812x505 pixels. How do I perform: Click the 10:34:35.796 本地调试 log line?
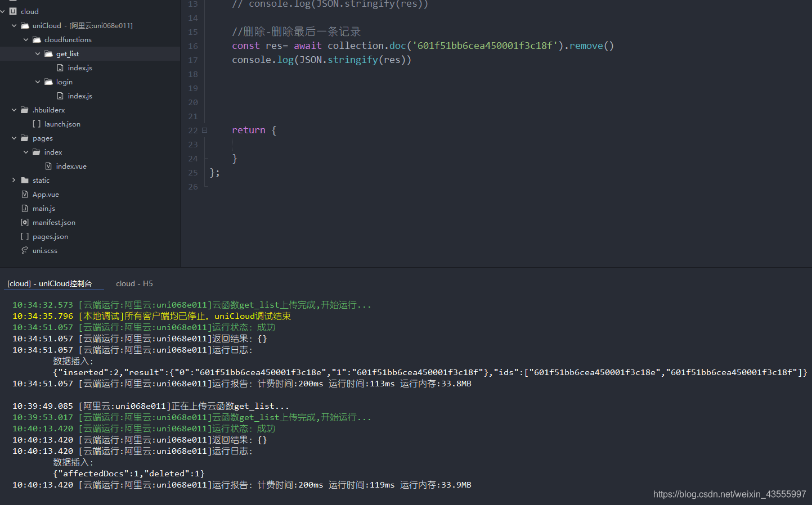click(x=151, y=316)
